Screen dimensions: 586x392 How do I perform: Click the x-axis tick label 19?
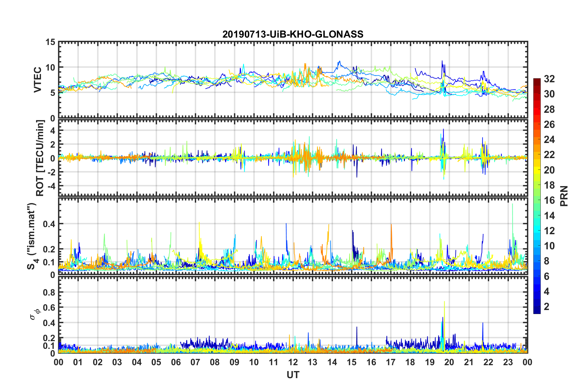coord(430,362)
